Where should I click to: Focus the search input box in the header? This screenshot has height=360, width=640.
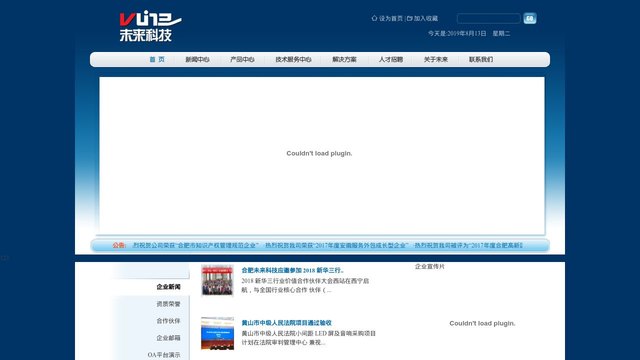pos(489,18)
